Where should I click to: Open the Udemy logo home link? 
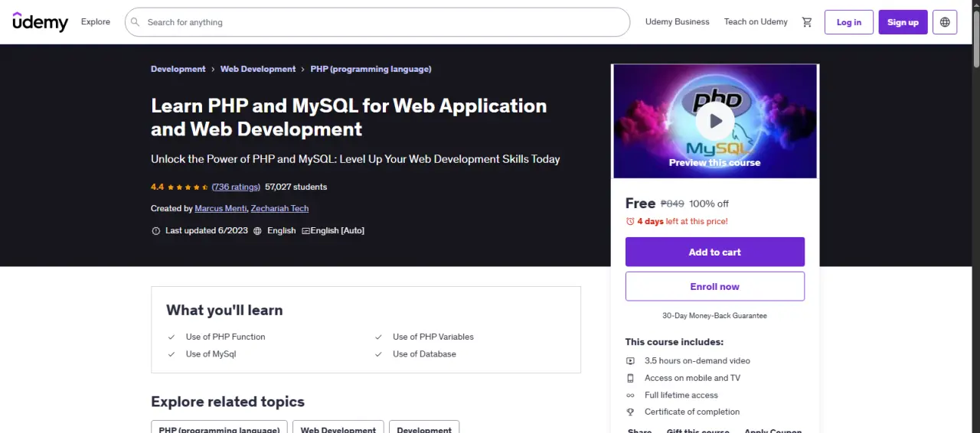click(x=41, y=22)
